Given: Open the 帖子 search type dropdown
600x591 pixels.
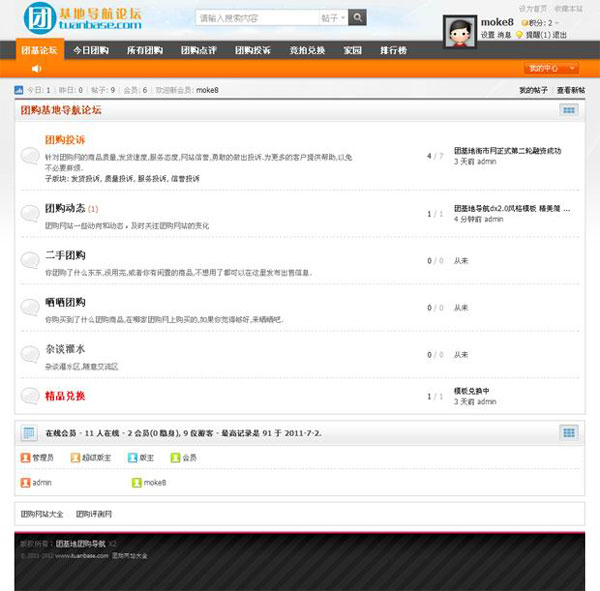Looking at the screenshot, I should coord(334,18).
